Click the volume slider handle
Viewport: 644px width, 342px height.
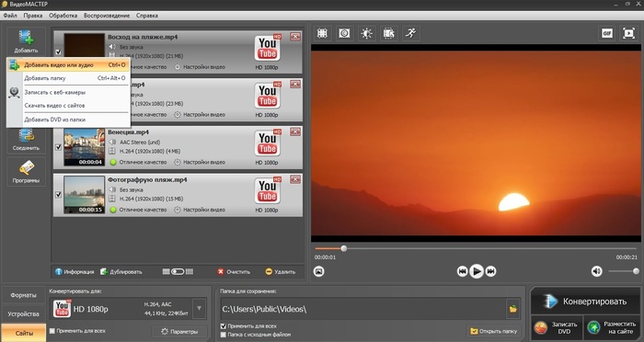click(636, 271)
